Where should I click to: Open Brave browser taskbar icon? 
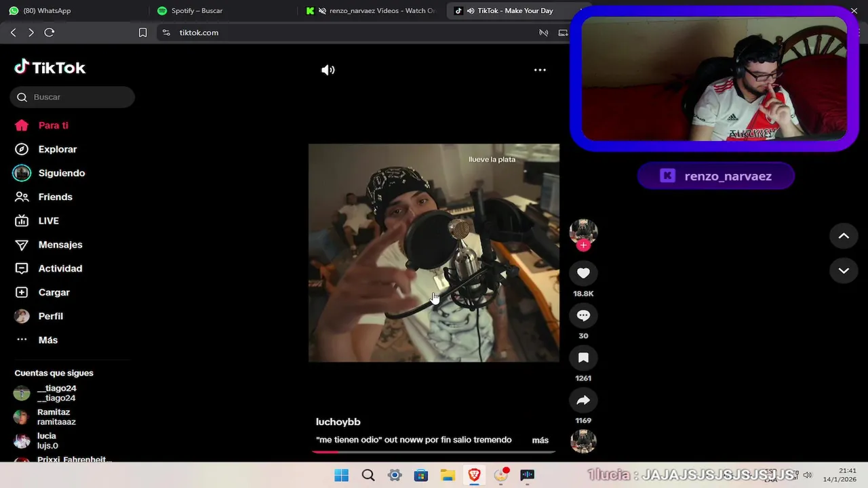[474, 475]
